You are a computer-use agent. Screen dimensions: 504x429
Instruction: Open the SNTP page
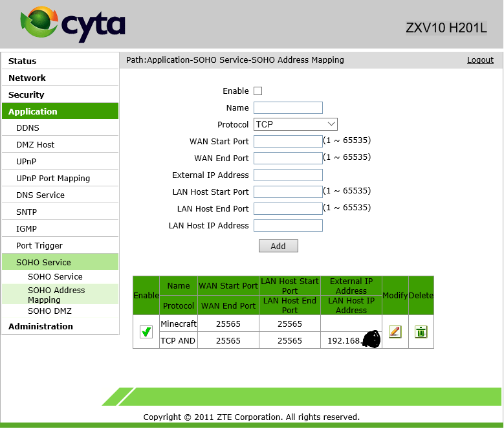point(60,212)
